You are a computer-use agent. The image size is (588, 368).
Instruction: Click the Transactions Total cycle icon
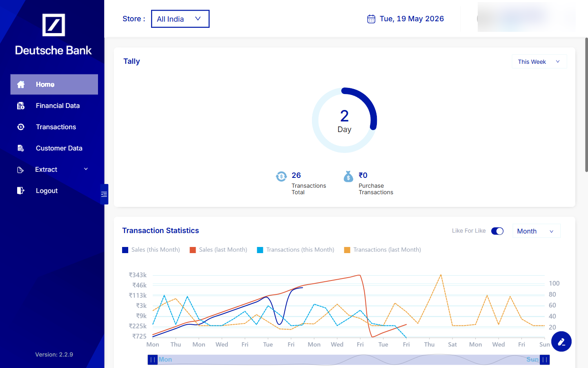(281, 177)
